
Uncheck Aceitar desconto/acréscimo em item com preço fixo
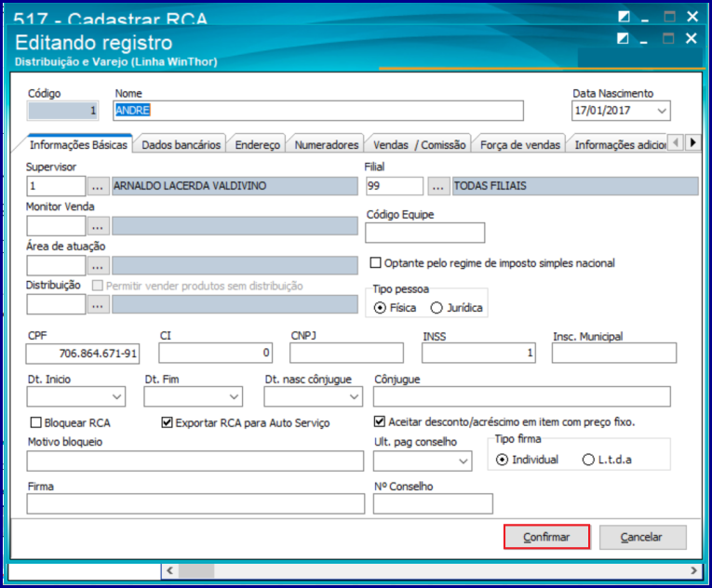pos(380,421)
